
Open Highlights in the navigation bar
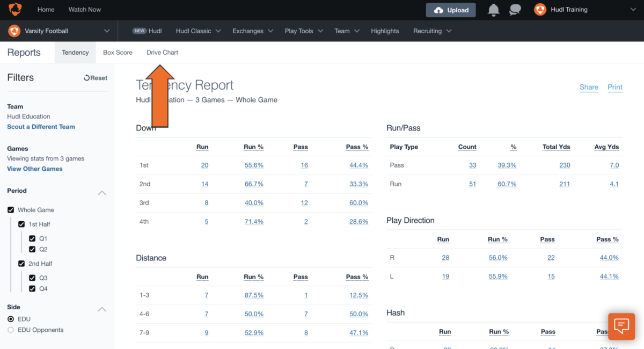pyautogui.click(x=385, y=31)
